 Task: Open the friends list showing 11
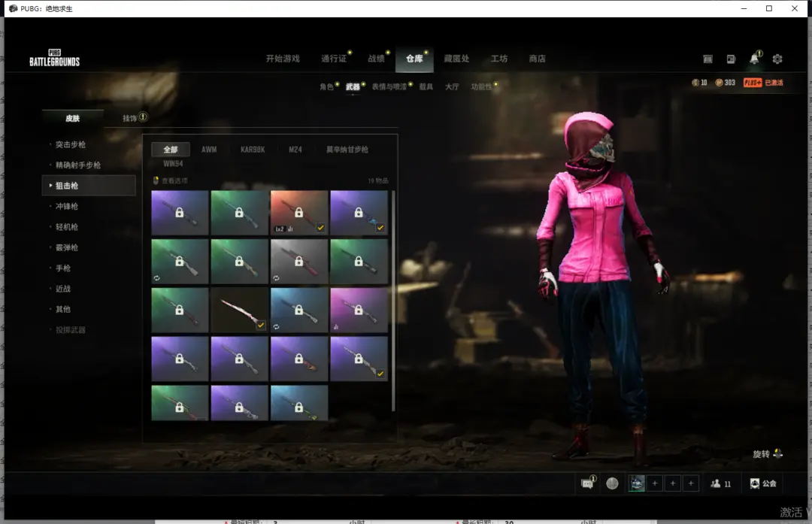(x=721, y=483)
